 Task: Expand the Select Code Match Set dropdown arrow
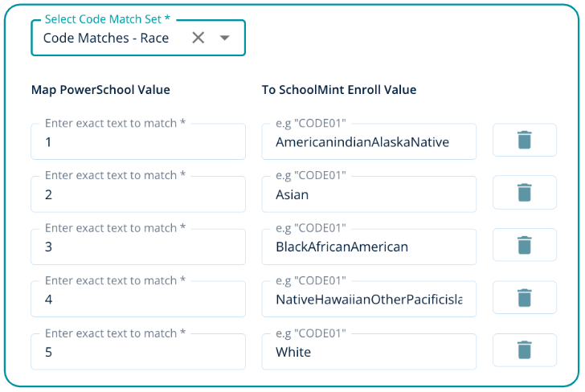coord(225,38)
